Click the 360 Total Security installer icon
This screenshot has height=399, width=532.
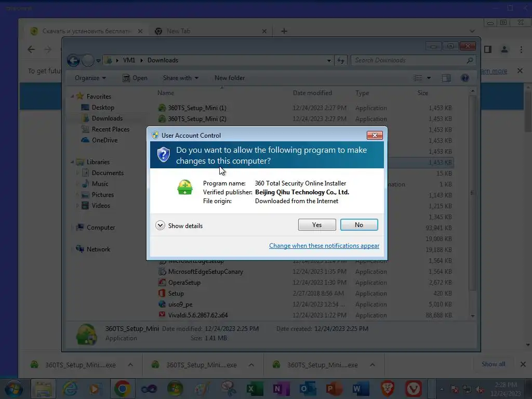[x=185, y=187]
